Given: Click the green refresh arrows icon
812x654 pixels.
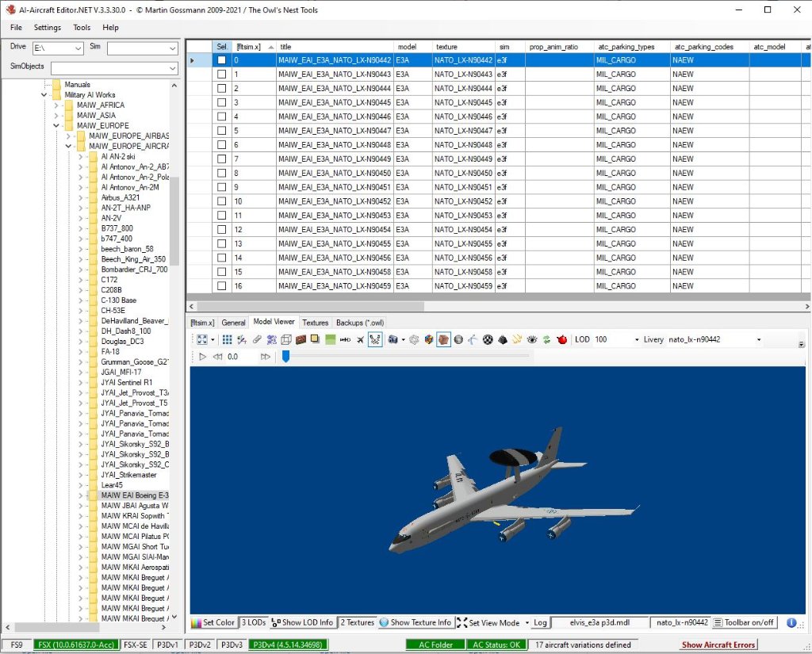Looking at the screenshot, I should click(x=547, y=339).
